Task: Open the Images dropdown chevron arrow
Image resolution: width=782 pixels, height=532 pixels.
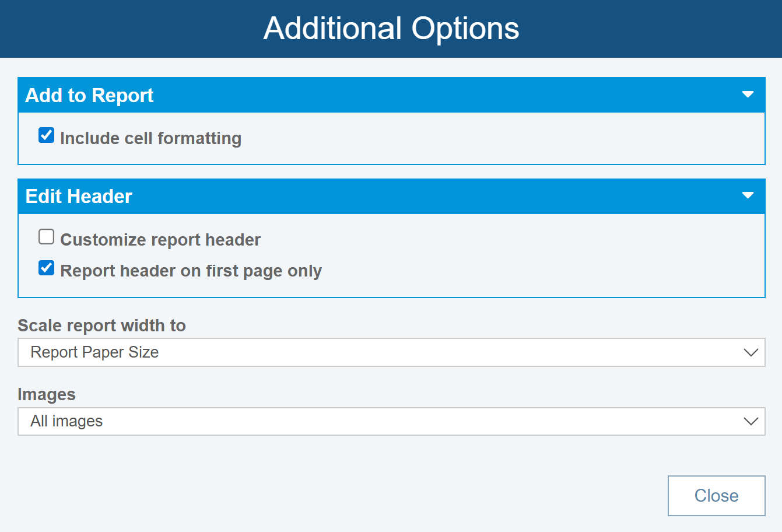Action: [751, 421]
